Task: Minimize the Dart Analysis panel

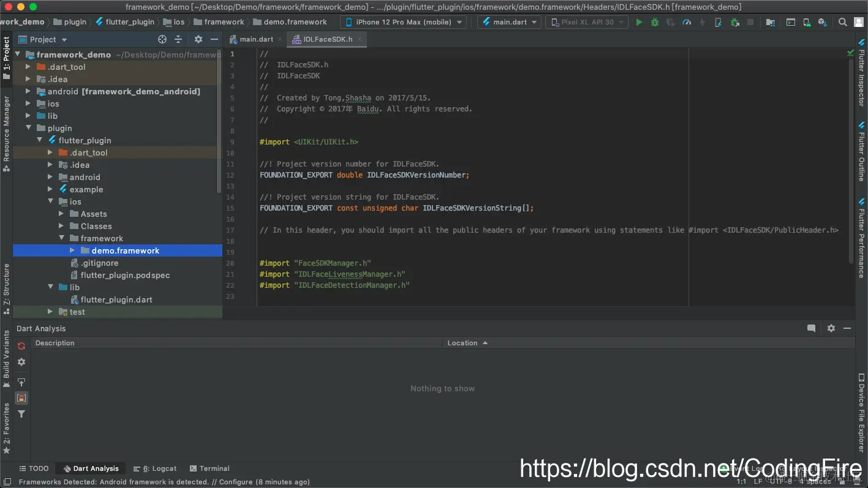Action: [x=847, y=328]
